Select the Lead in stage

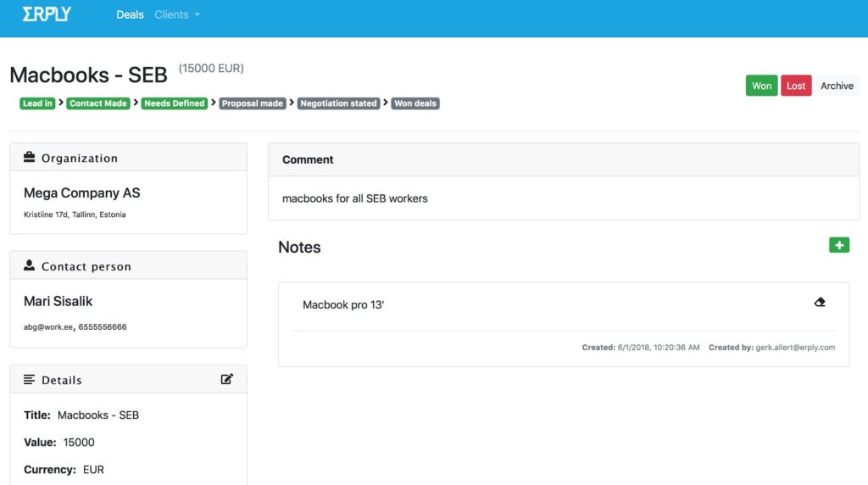37,103
